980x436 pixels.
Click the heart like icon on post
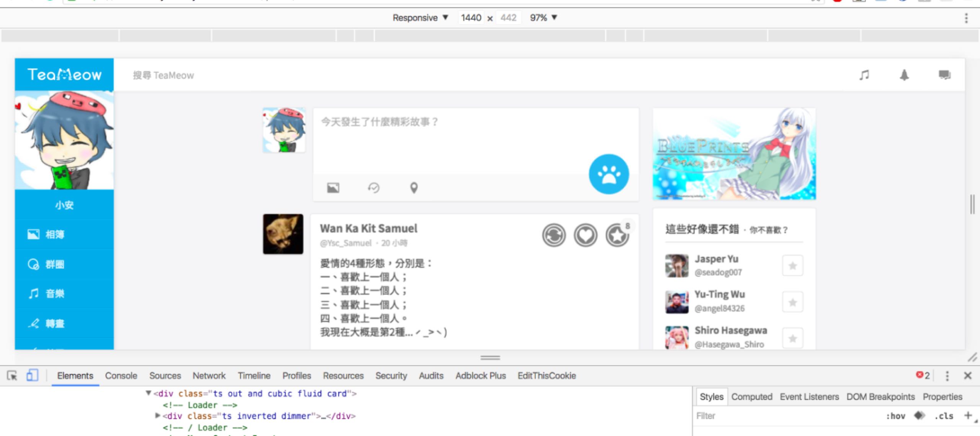[x=585, y=235]
